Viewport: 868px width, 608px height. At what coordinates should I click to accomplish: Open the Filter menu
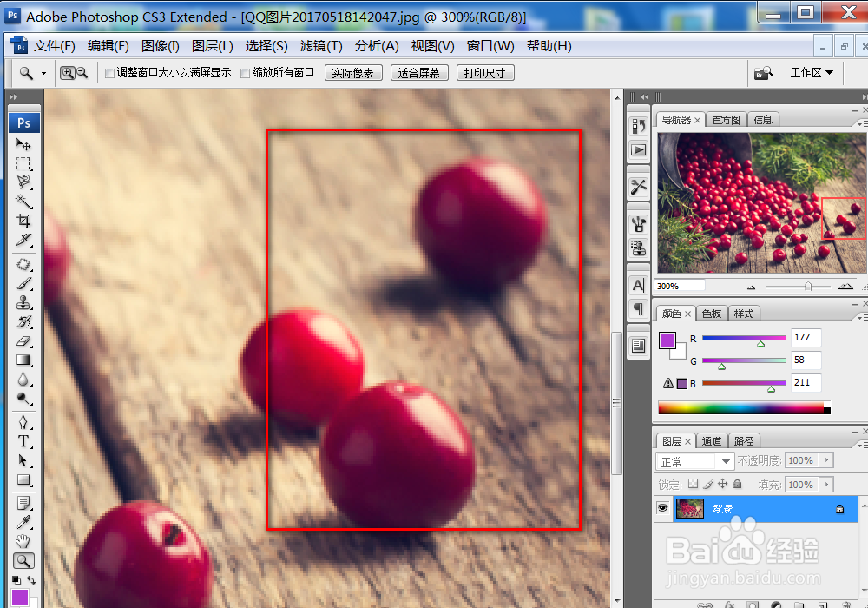click(x=321, y=46)
